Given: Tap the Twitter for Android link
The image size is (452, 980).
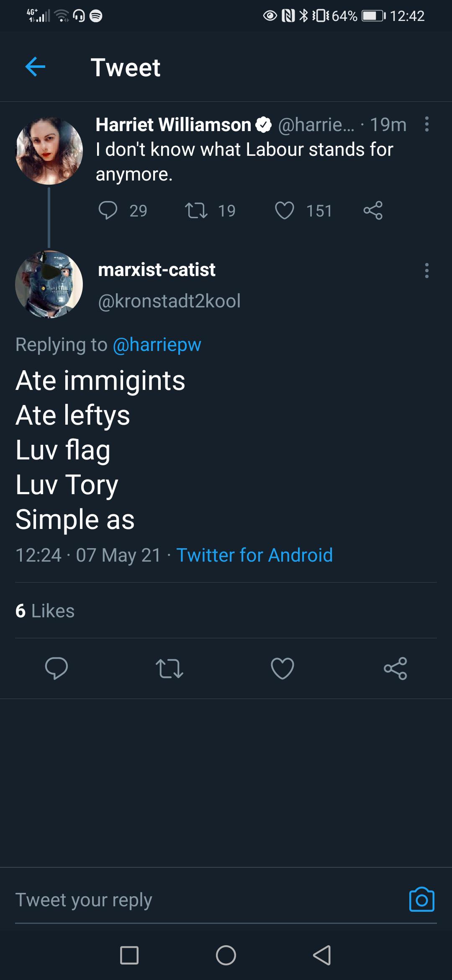Looking at the screenshot, I should coord(254,555).
